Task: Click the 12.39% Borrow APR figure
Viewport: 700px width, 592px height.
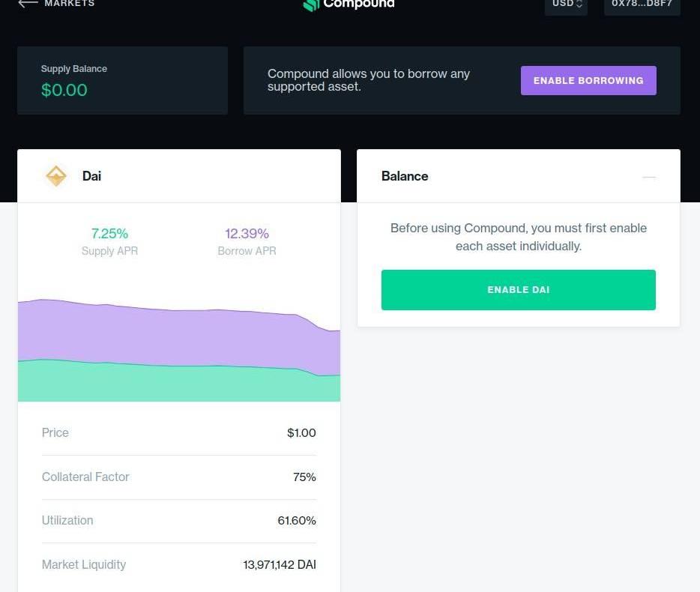Action: coord(247,234)
